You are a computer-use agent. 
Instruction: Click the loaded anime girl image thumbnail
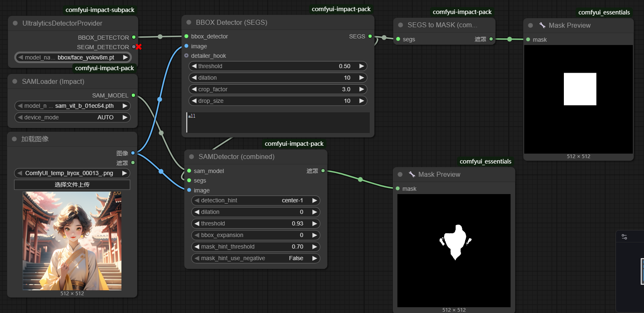pos(72,240)
